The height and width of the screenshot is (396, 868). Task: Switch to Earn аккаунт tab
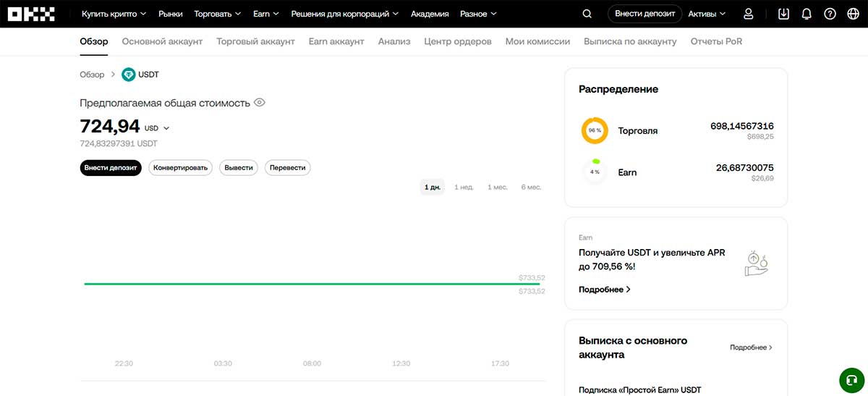coord(336,42)
